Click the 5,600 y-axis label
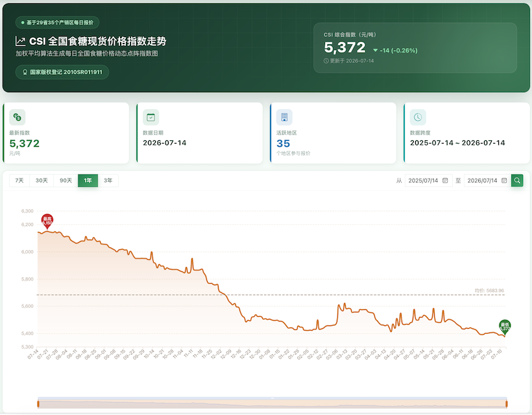532x415 pixels. coord(27,307)
